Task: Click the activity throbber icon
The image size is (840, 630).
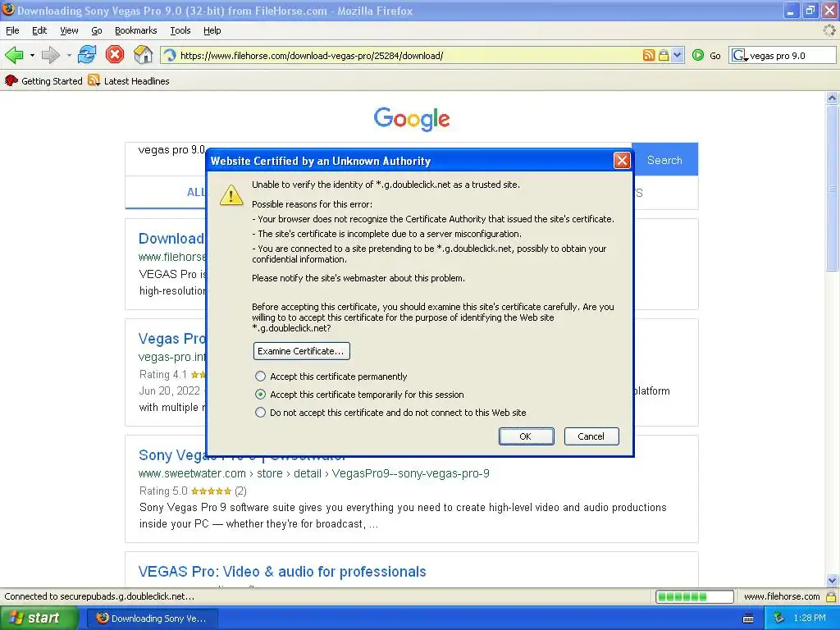Action: (829, 30)
